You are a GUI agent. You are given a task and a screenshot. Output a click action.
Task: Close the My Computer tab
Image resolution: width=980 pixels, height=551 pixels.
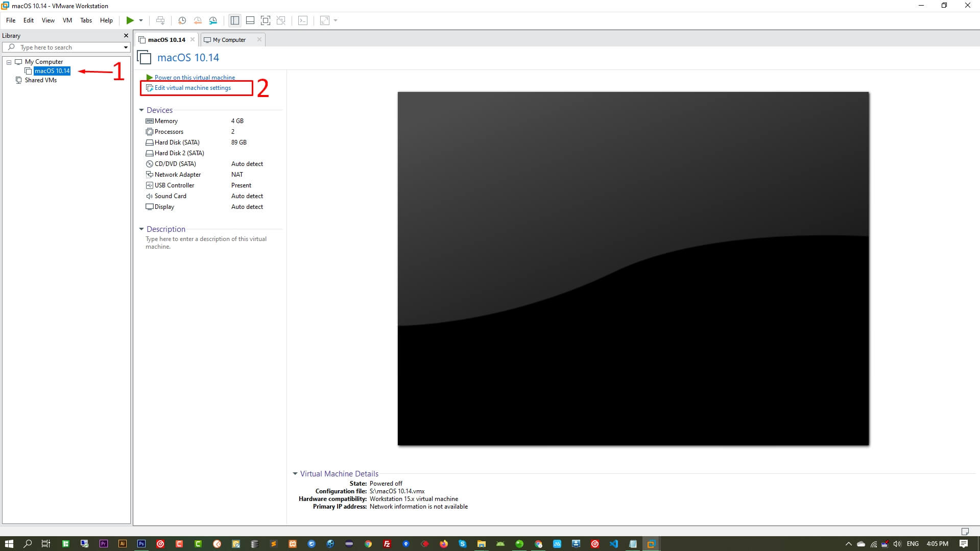(259, 39)
